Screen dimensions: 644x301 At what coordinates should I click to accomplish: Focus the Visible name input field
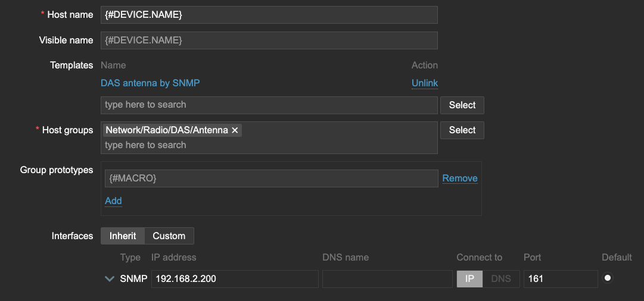pos(269,40)
